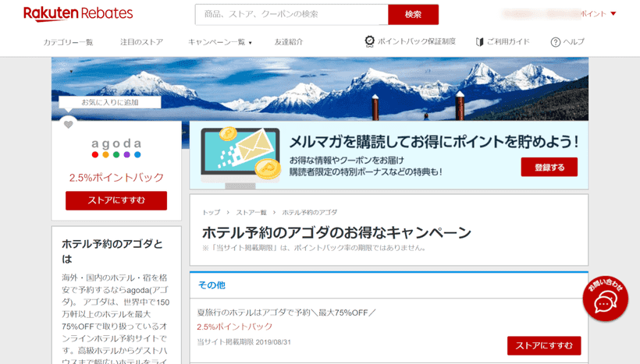Viewport: 640px width, 364px height.
Task: Open 注目のストア in the navigation
Action: (141, 42)
